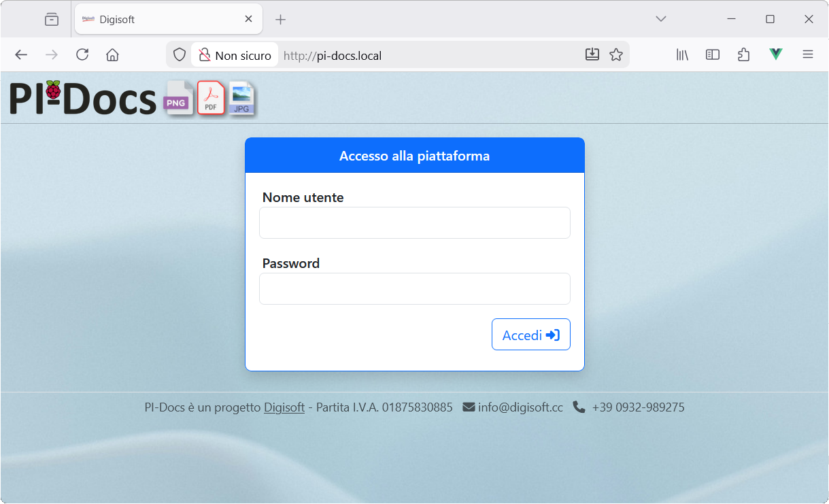This screenshot has height=504, width=829.
Task: Open the library bookshelf icon
Action: click(682, 55)
